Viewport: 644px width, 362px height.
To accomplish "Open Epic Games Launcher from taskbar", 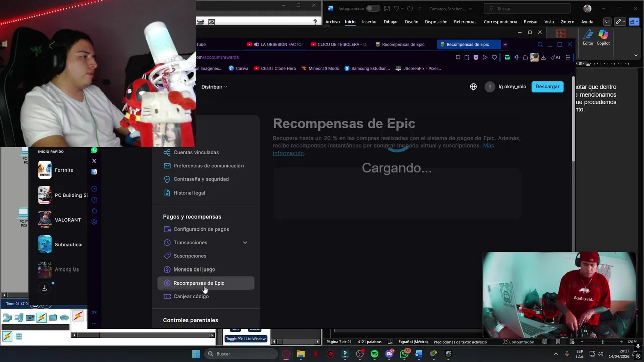I will [448, 354].
